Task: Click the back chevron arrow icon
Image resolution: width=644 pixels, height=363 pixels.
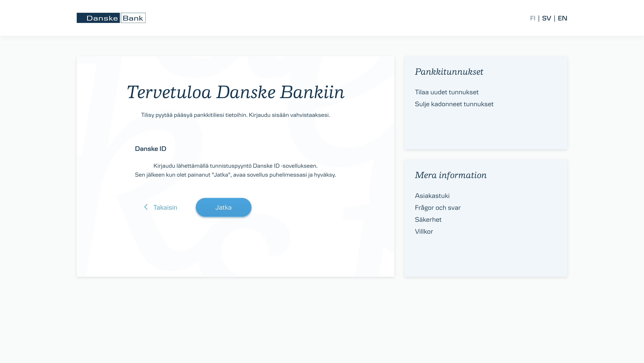Action: (x=146, y=207)
